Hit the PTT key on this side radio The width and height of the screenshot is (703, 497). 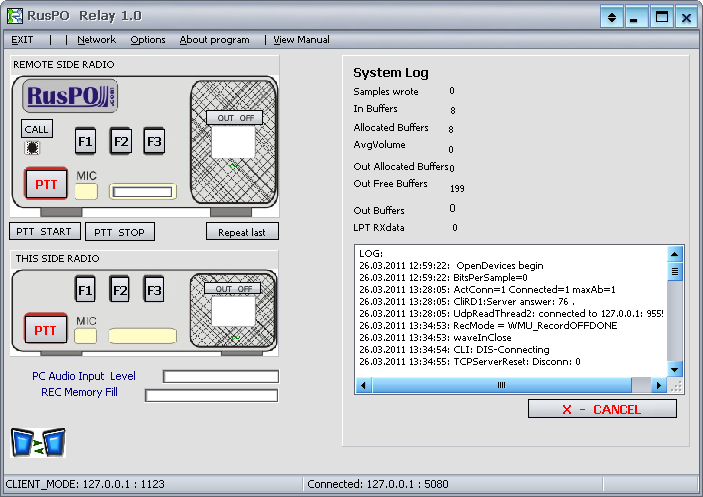pyautogui.click(x=46, y=329)
